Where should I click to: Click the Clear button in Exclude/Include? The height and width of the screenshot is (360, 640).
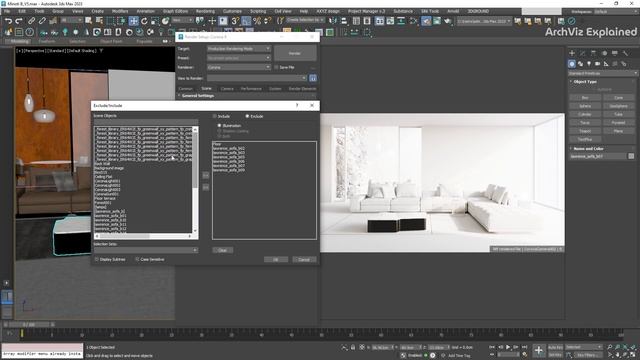tap(222, 250)
